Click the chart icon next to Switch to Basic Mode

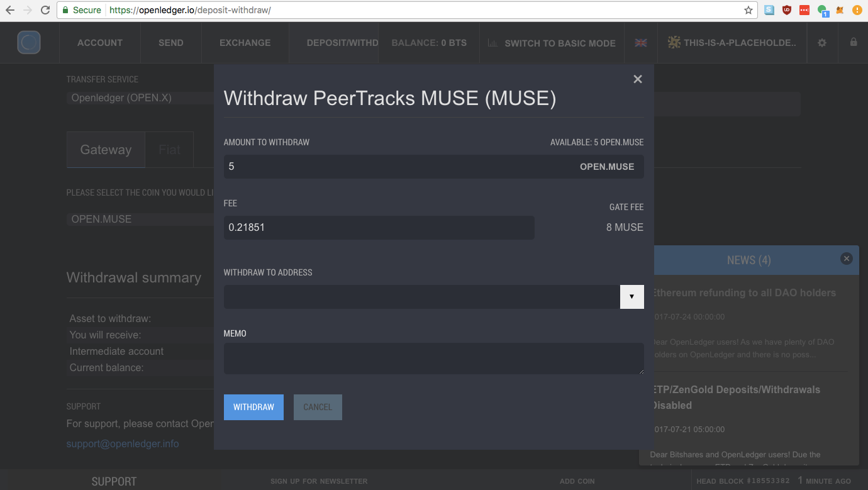point(492,43)
